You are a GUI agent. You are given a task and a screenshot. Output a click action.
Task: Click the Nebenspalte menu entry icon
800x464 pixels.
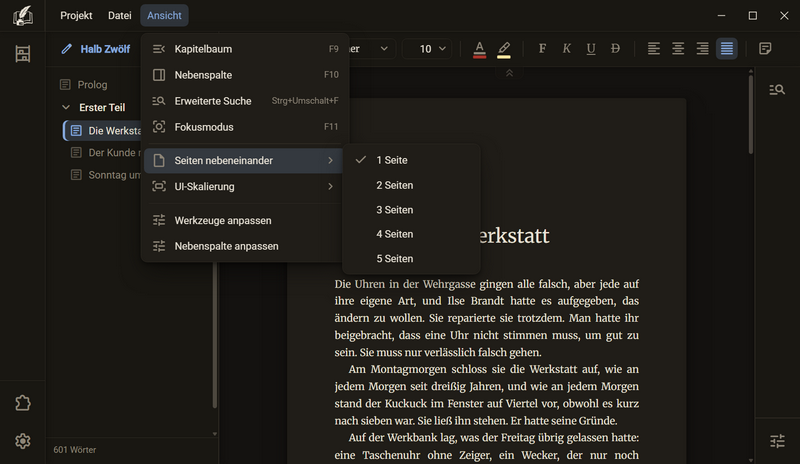click(159, 75)
